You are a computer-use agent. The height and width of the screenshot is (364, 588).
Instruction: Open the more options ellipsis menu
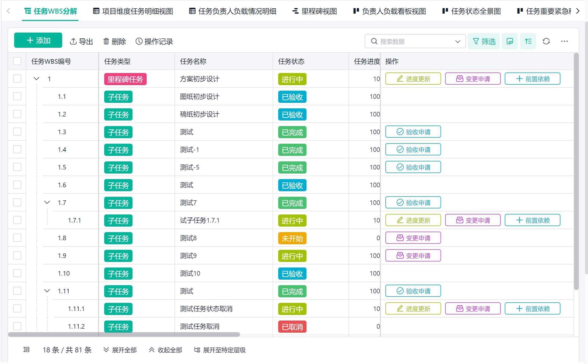tap(564, 41)
